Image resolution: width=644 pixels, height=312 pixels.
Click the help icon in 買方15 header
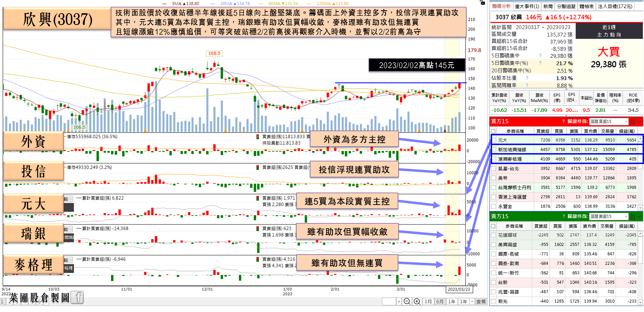[564, 121]
